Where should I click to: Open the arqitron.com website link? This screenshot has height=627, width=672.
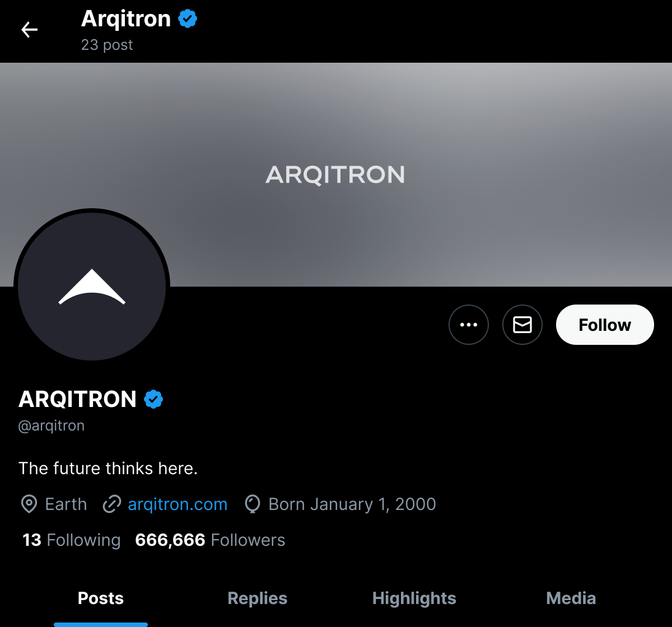(x=178, y=504)
